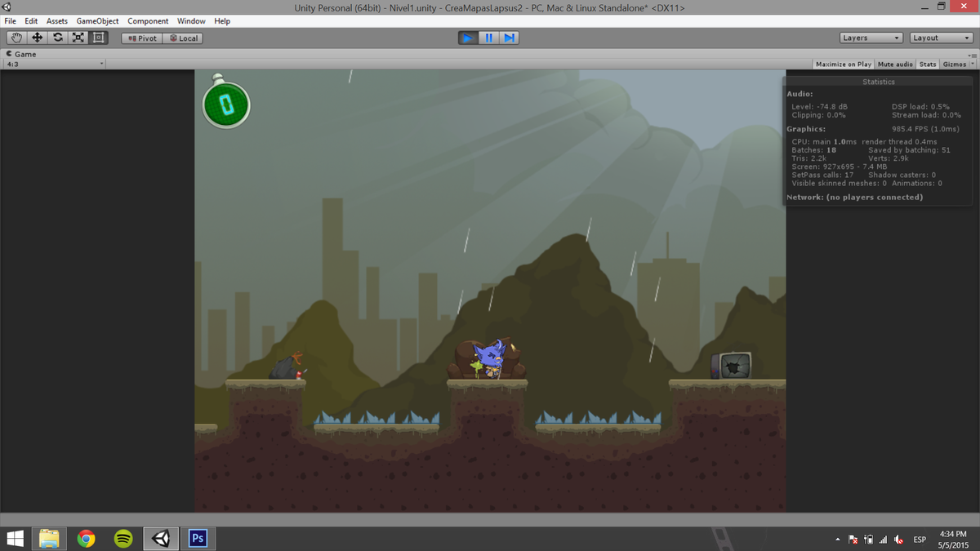Open the Windows Start button
This screenshot has width=980, height=551.
pos(16,539)
